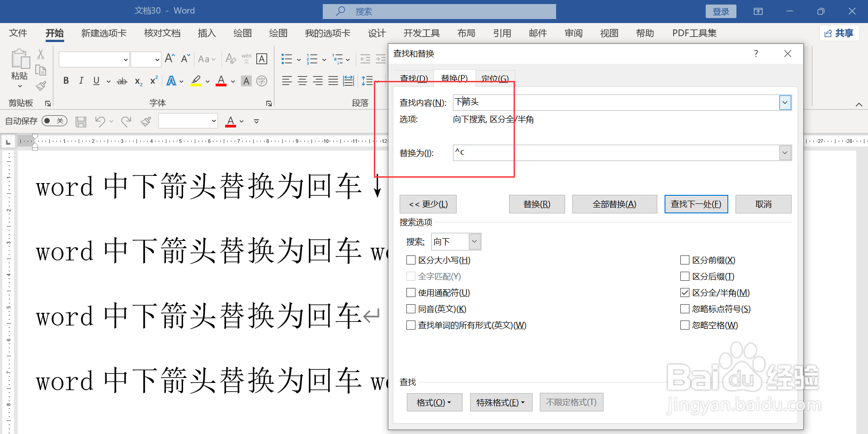Screen dimensions: 868x434
Task: Apply character border icon
Action: [262, 59]
